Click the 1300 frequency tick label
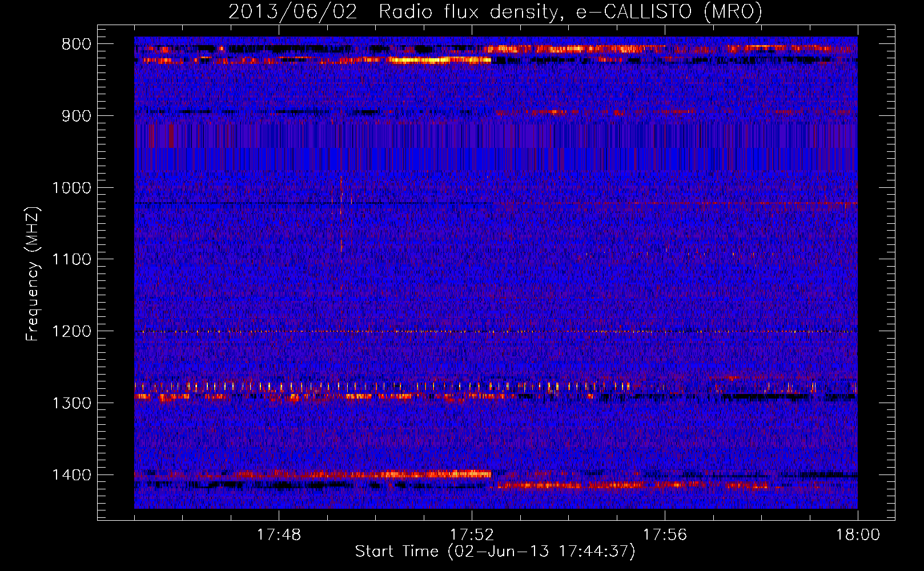924x571 pixels. 71,403
